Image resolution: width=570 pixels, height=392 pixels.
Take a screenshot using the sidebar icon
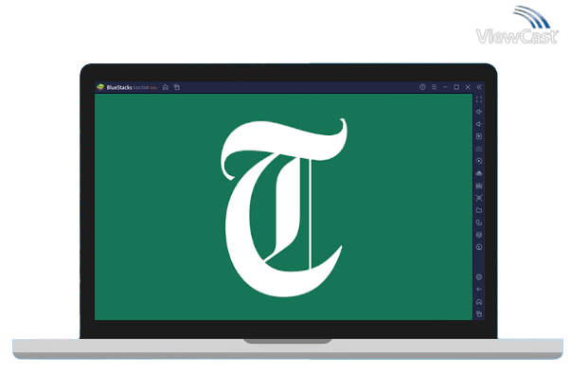(x=479, y=198)
